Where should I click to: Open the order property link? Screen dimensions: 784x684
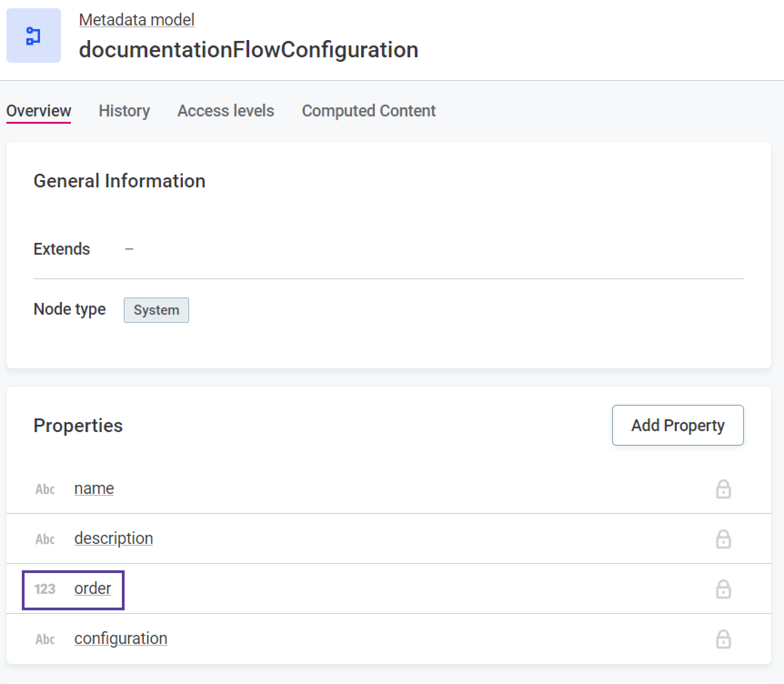(x=93, y=588)
